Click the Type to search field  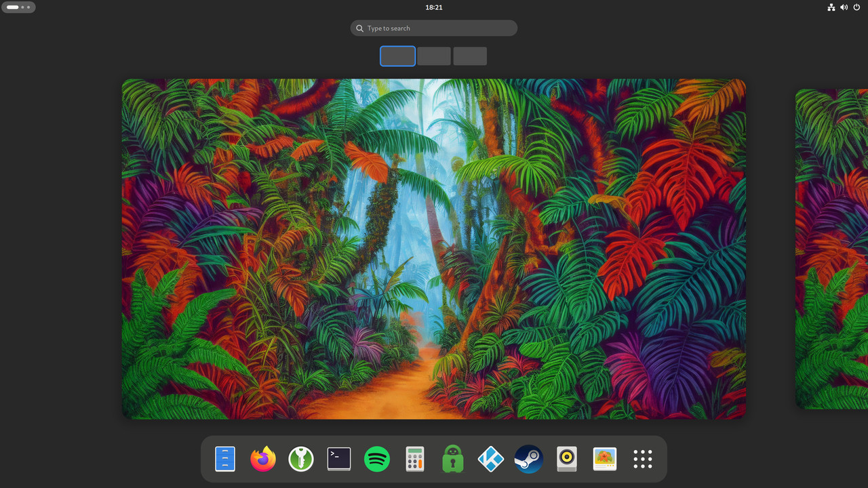click(434, 28)
